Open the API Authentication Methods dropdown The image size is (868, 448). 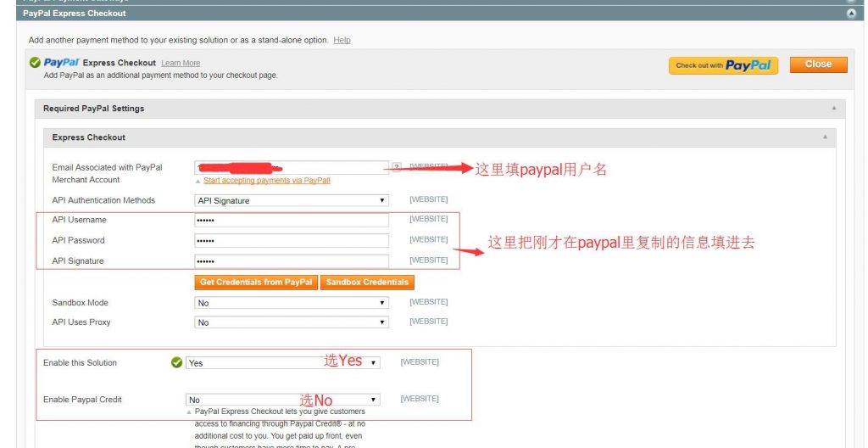click(x=291, y=201)
